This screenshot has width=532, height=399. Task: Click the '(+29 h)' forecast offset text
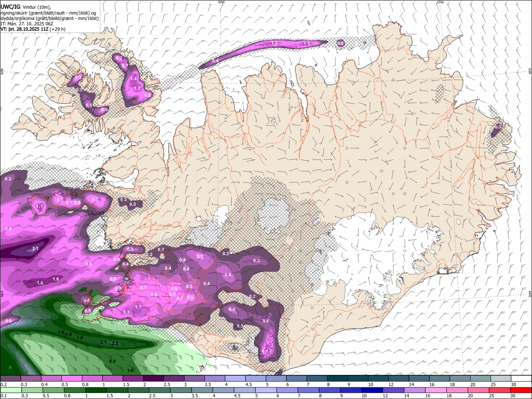click(58, 29)
